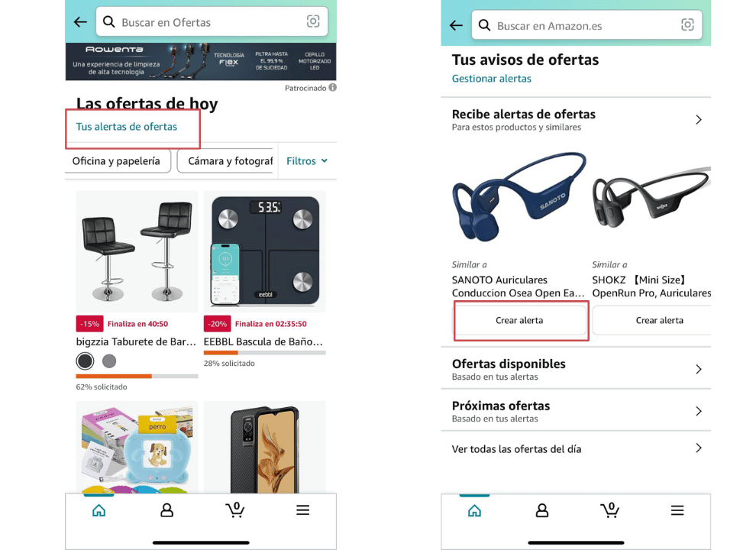Screen dimensions: 756x550
Task: Expand Ofertas disponibles section
Action: [x=576, y=369]
